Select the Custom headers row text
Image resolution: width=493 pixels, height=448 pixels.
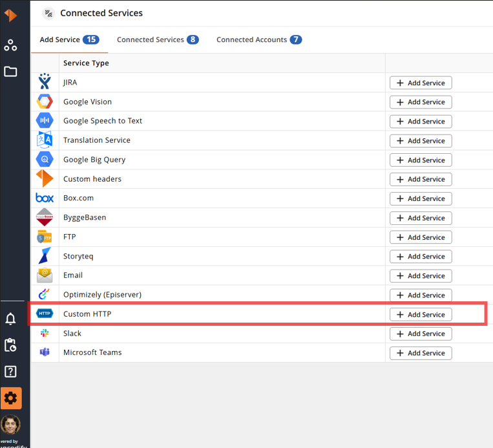pyautogui.click(x=92, y=178)
